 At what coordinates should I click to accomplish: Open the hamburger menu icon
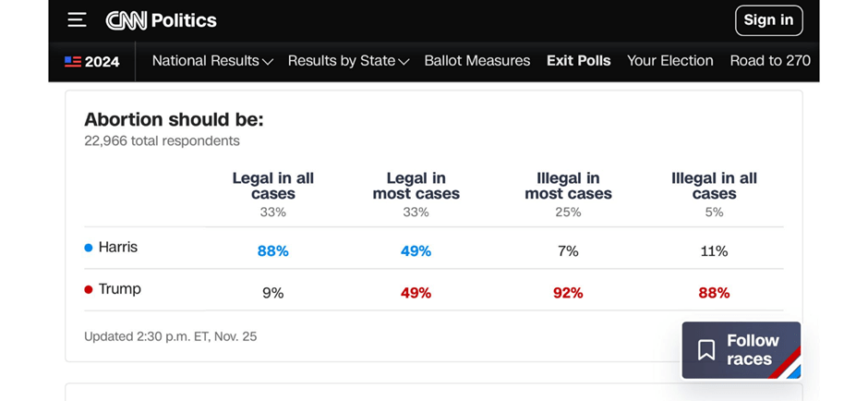point(77,19)
